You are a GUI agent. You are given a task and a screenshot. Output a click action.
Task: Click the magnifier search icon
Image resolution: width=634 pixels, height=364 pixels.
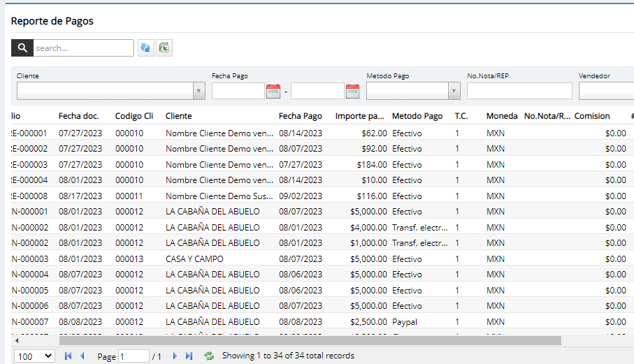point(22,48)
